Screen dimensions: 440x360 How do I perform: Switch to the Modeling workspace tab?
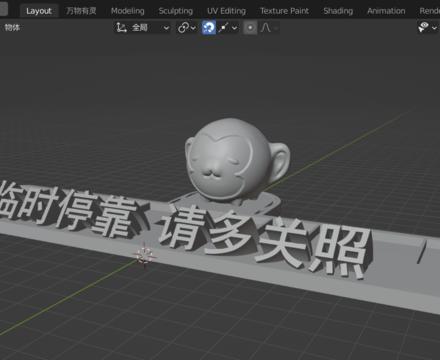128,11
